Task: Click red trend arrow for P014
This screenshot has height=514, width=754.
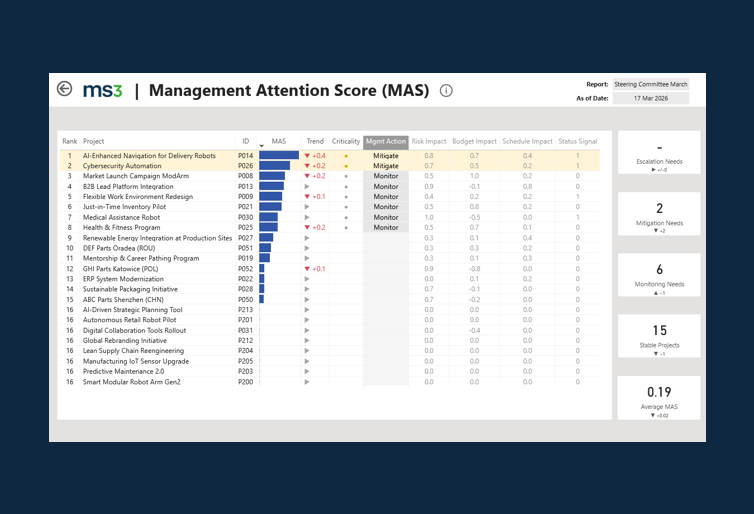Action: (x=307, y=156)
